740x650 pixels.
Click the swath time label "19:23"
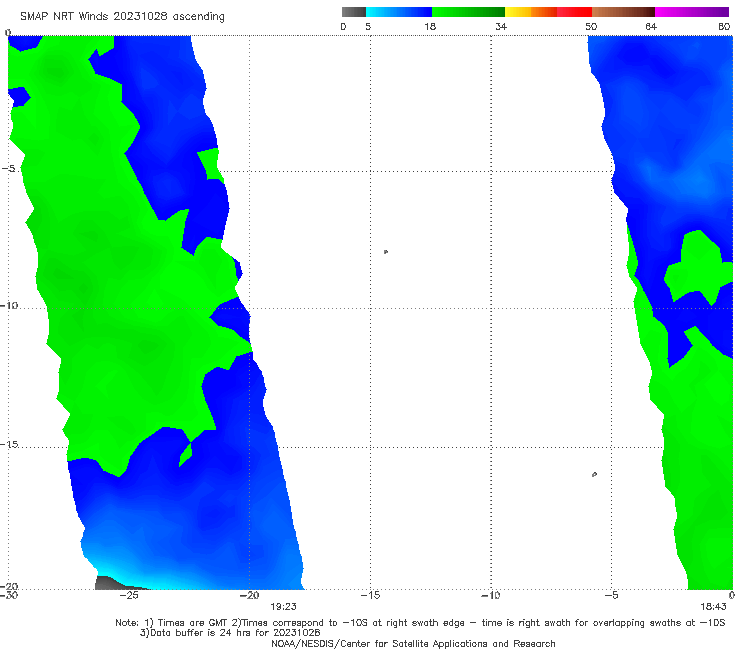click(283, 607)
